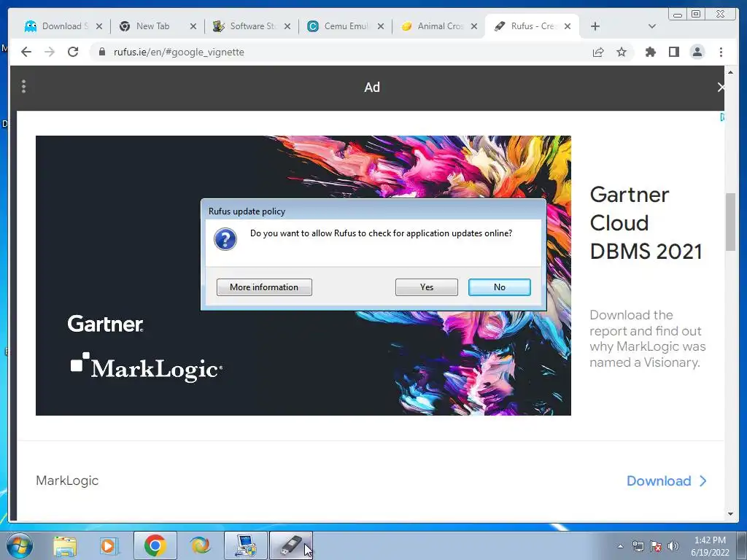Open a new browser tab
Screen dimensions: 747x560
point(595,26)
